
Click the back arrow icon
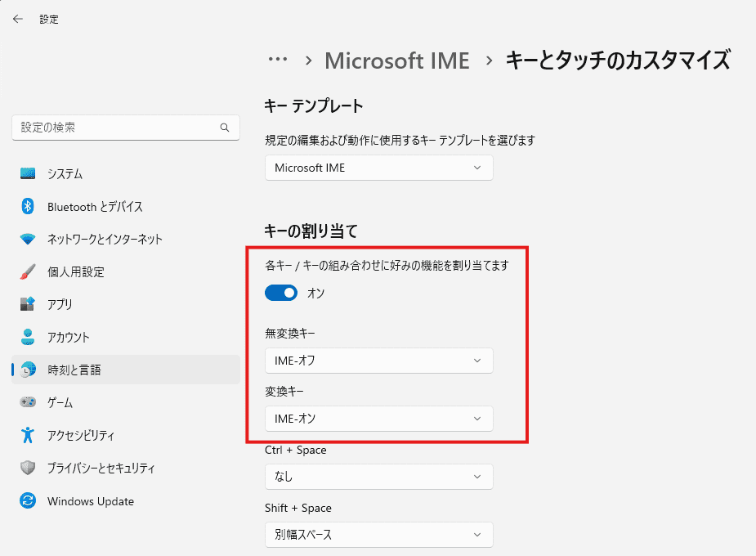tap(18, 20)
